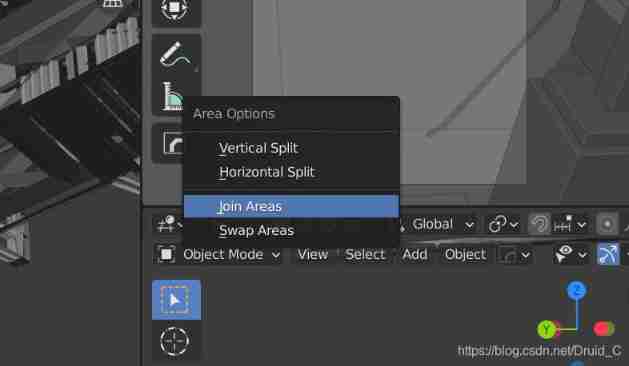Toggle the viewport gizmos button
Image resolution: width=629 pixels, height=366 pixels.
608,254
